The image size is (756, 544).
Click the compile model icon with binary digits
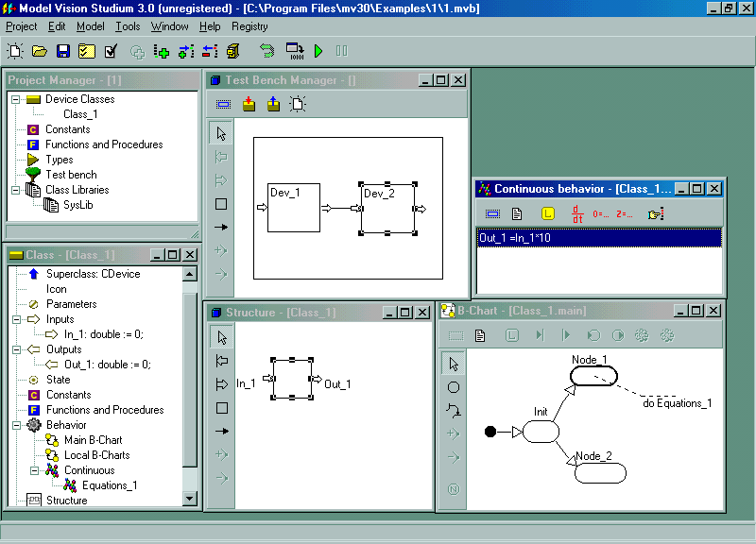(295, 51)
